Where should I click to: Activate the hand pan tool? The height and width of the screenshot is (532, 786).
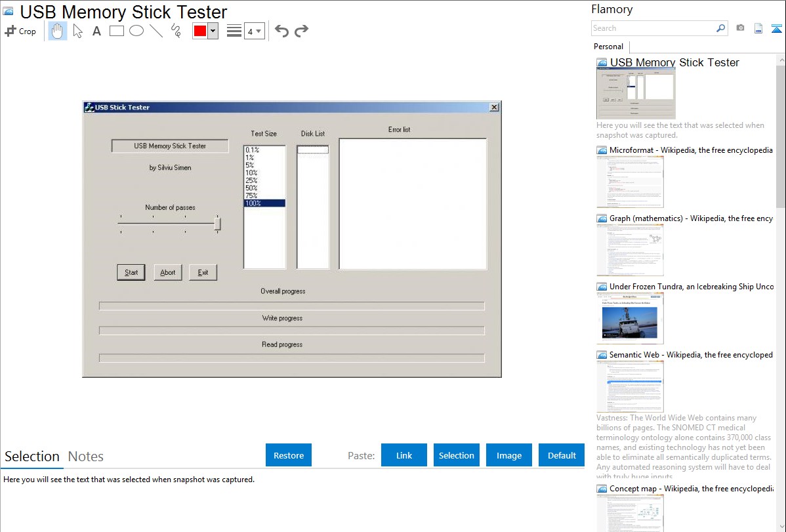pos(58,31)
